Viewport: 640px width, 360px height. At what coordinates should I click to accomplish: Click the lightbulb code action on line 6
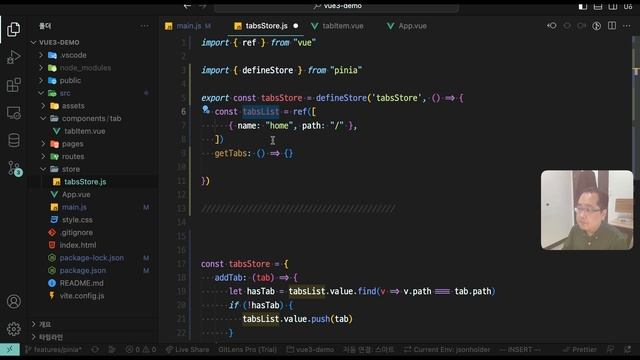pyautogui.click(x=206, y=110)
